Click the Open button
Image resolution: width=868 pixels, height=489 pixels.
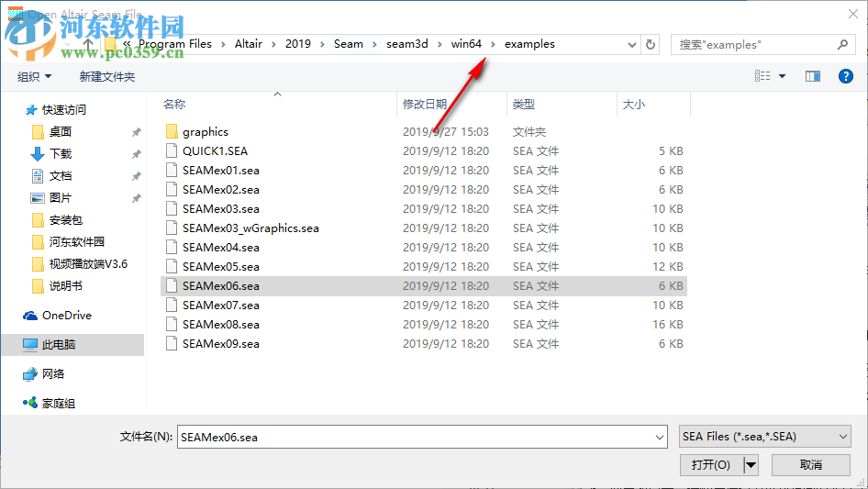[711, 465]
